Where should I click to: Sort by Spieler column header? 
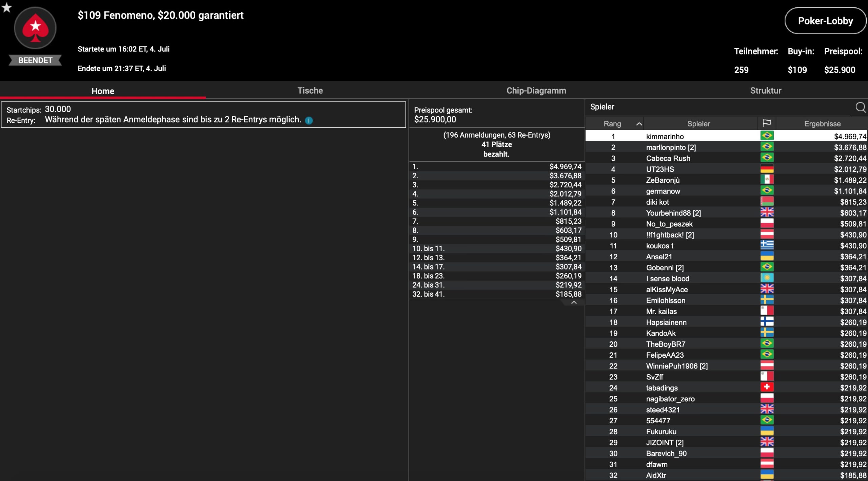698,124
